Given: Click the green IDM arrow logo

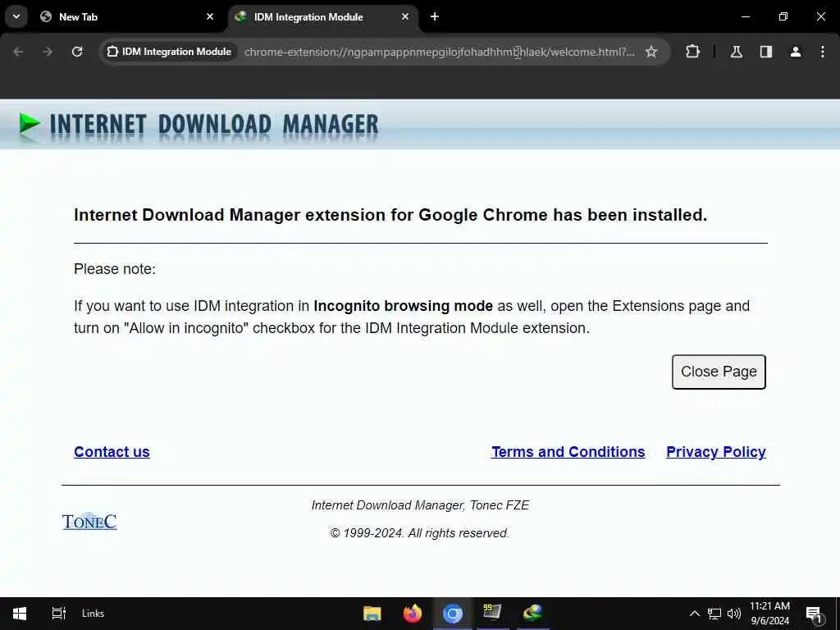Looking at the screenshot, I should point(30,124).
